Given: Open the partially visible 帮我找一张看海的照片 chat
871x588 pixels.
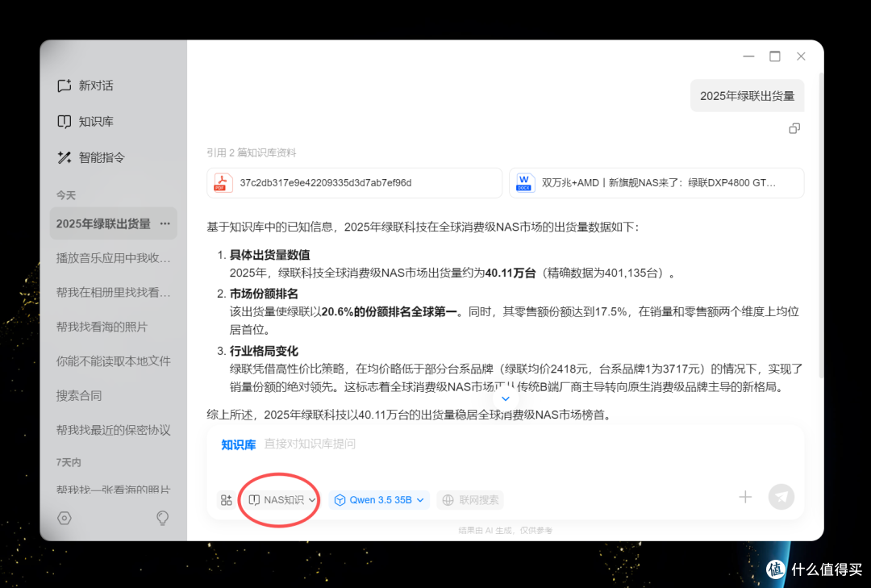Looking at the screenshot, I should point(114,490).
